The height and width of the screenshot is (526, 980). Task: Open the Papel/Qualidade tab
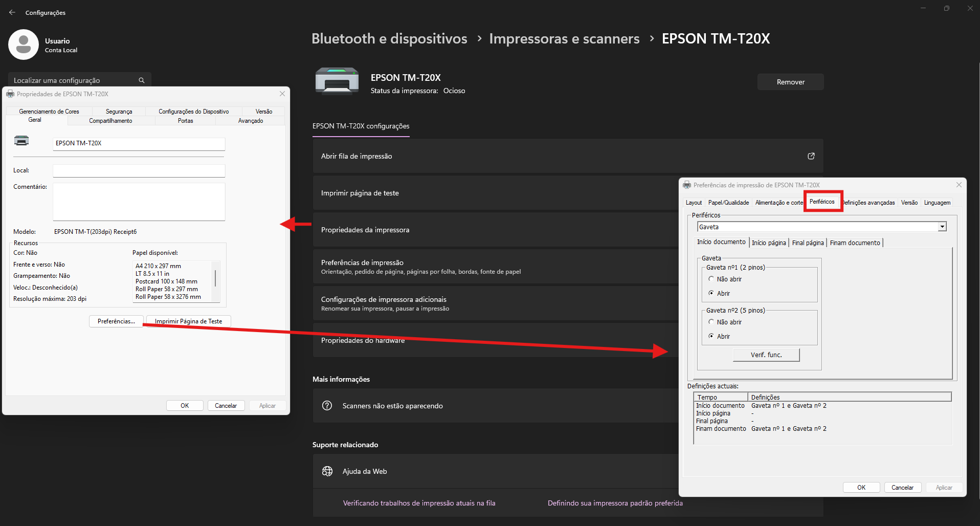coord(728,203)
